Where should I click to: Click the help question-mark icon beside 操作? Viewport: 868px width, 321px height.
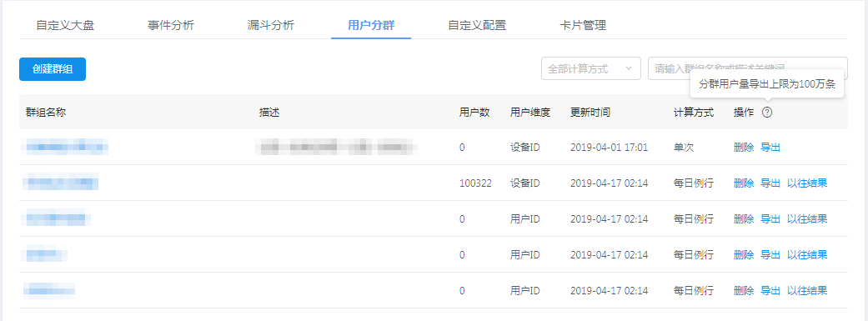coord(767,113)
